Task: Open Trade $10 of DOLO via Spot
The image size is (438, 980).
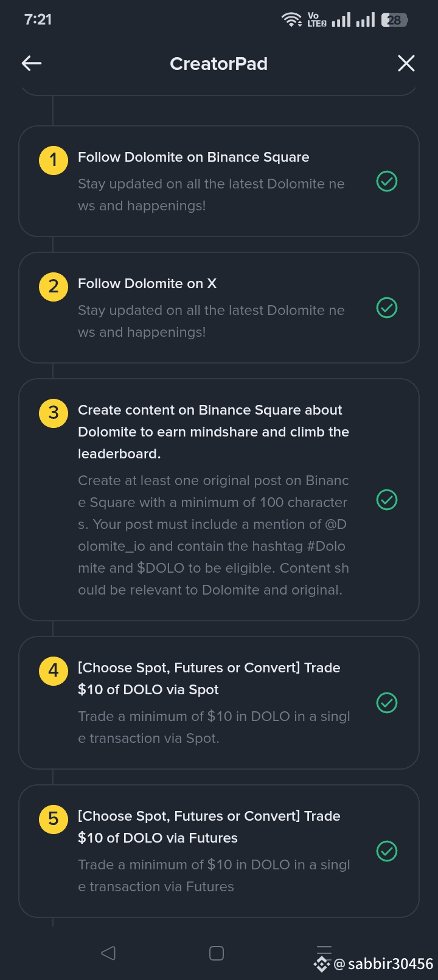Action: click(209, 678)
